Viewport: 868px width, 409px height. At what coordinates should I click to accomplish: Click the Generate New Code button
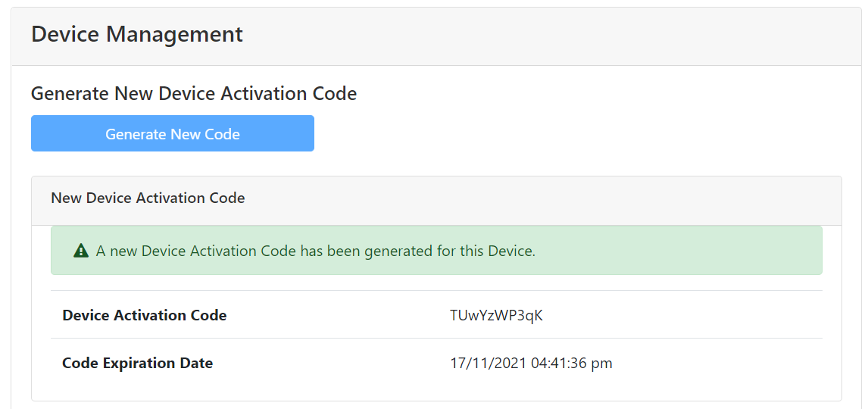click(x=173, y=133)
